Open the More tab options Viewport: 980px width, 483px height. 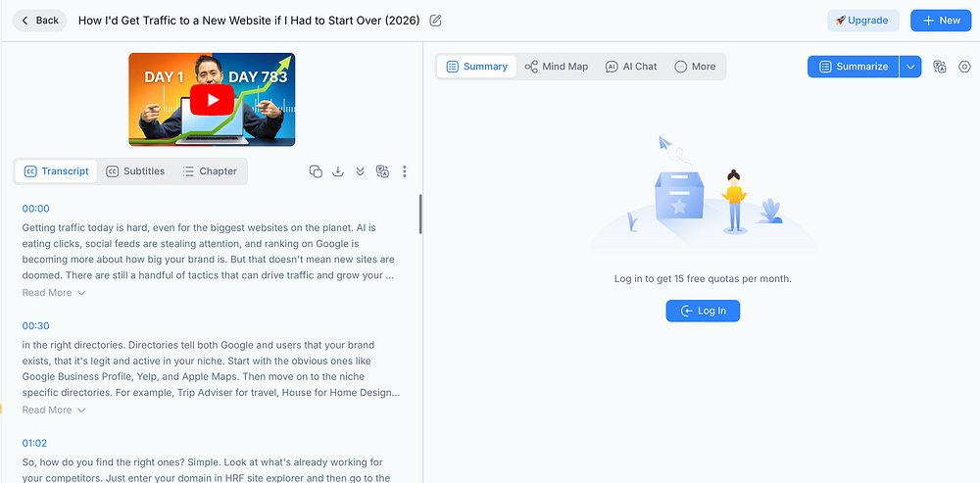coord(695,67)
